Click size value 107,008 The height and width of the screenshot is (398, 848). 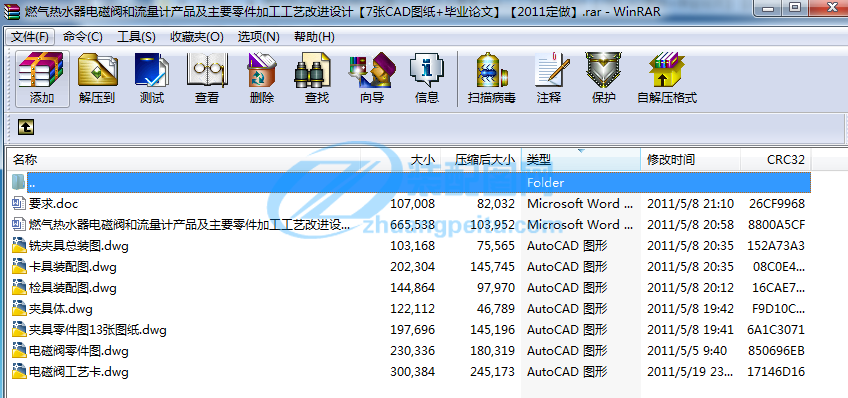click(413, 204)
